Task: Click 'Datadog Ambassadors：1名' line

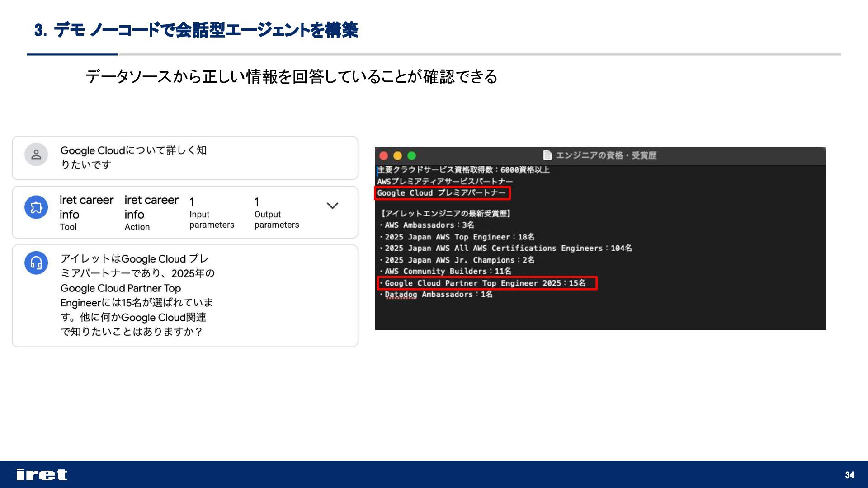Action: click(x=437, y=295)
